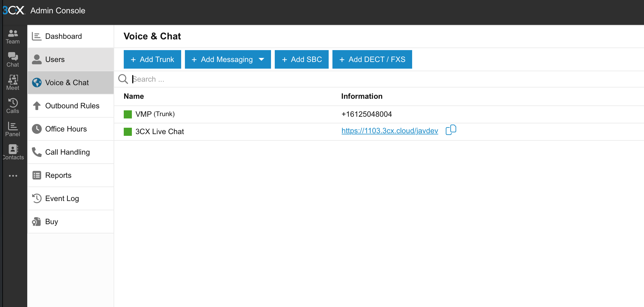The image size is (644, 307).
Task: Click the copy icon beside Live Chat URL
Action: tap(451, 130)
